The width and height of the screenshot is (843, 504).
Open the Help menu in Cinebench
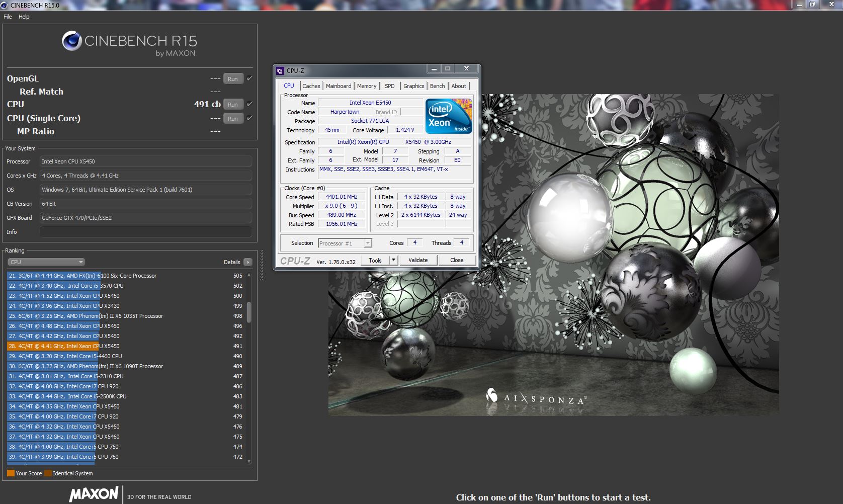(24, 17)
